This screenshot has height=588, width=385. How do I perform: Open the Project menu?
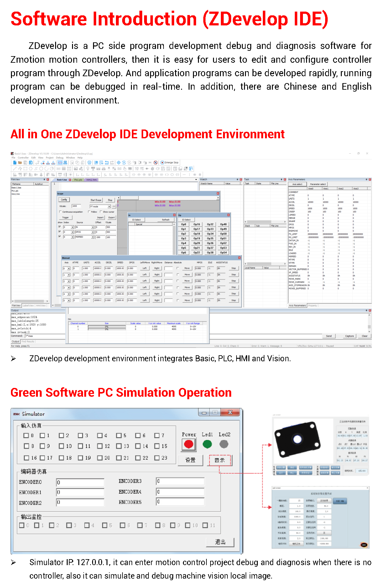point(49,158)
